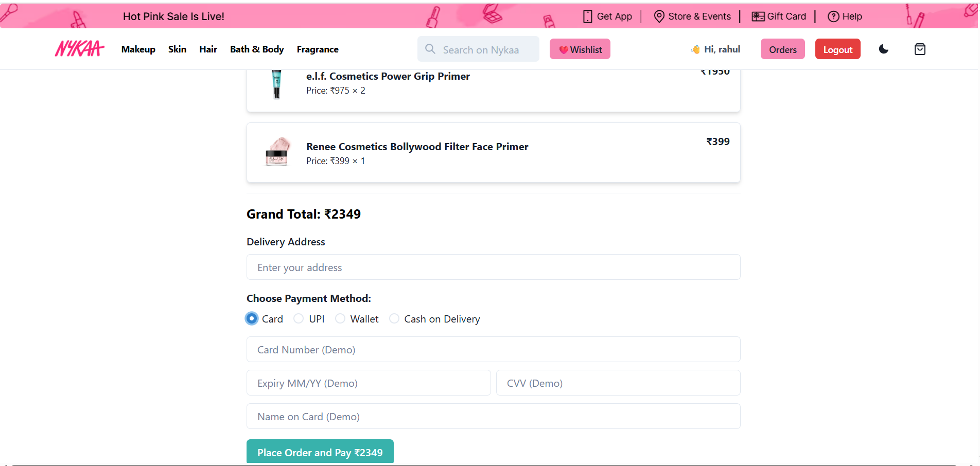Click the ₹399 item total
Viewport: 980px width, 466px height.
pyautogui.click(x=718, y=141)
